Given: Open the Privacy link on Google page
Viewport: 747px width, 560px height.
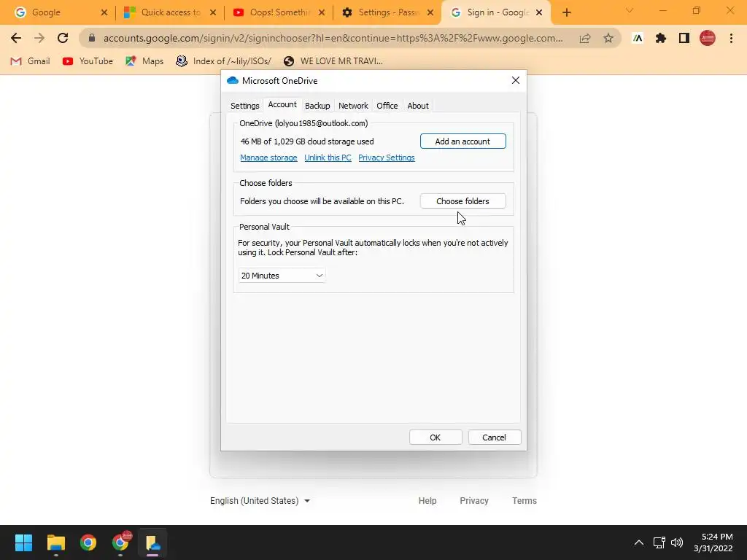Looking at the screenshot, I should [474, 501].
